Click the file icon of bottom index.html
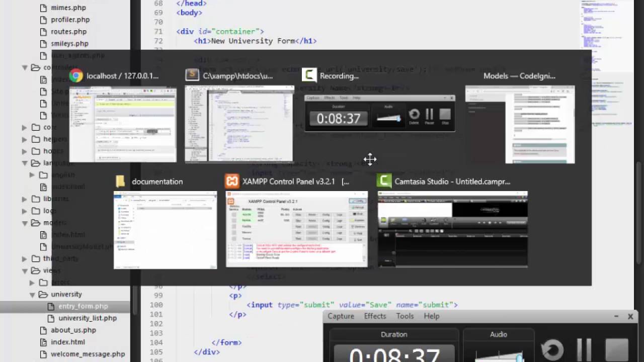Screen dimensions: 644x362 43,342
